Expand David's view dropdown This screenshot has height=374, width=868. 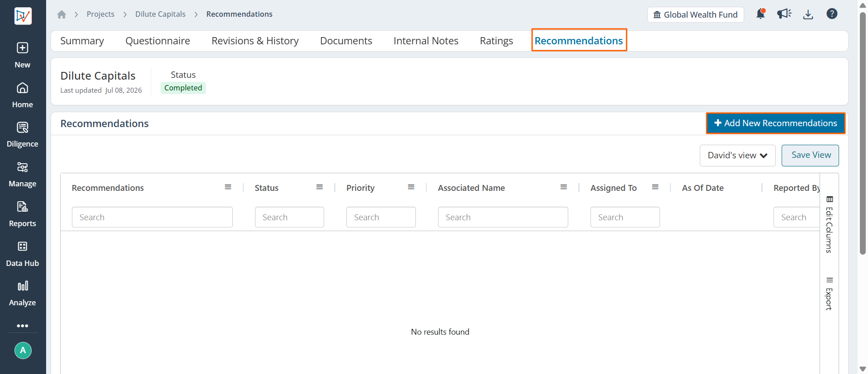(x=738, y=156)
